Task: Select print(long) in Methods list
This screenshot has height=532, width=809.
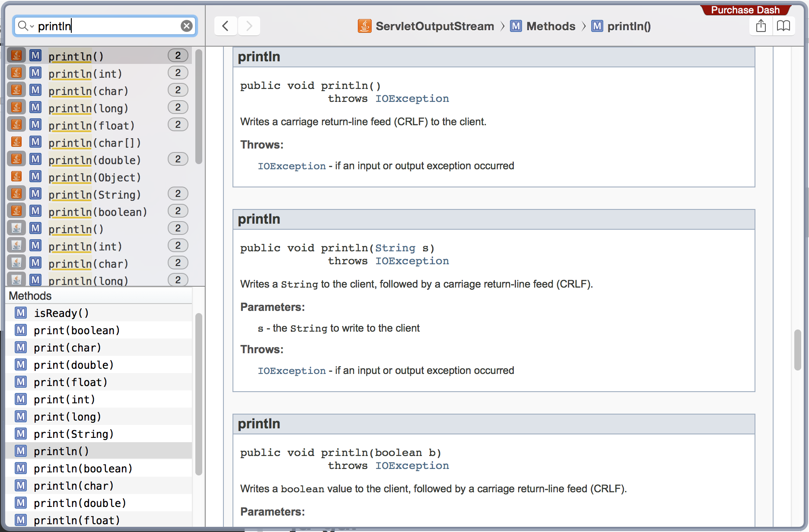Action: tap(99, 417)
